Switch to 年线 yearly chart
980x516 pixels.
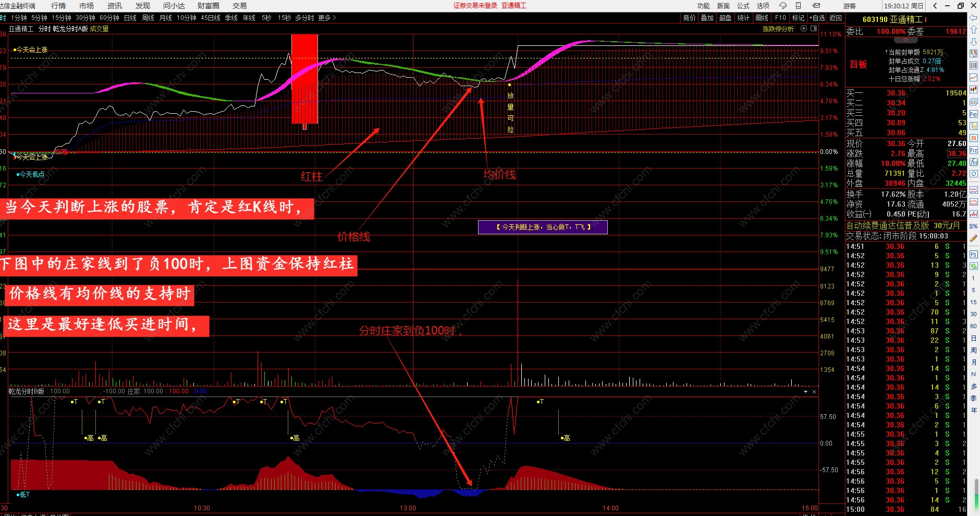pyautogui.click(x=249, y=18)
